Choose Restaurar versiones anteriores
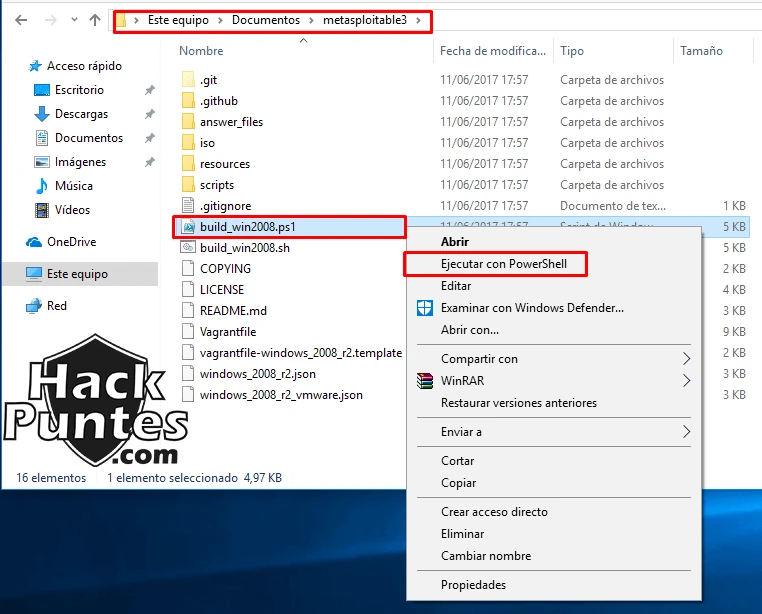This screenshot has height=614, width=762. pyautogui.click(x=554, y=403)
